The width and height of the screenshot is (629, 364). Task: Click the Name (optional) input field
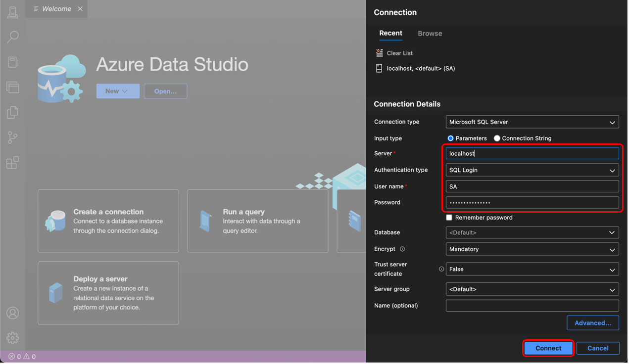click(532, 306)
